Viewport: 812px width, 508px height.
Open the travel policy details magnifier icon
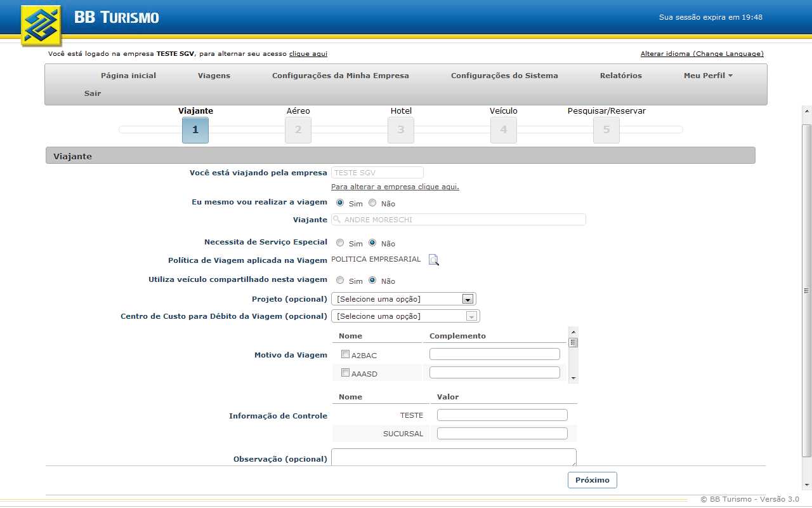[433, 259]
